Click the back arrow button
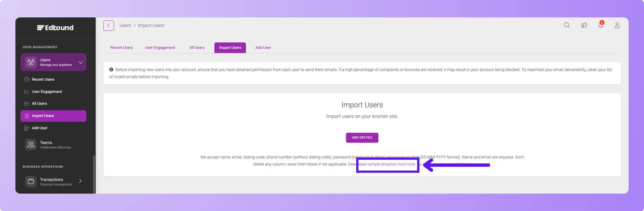The image size is (644, 211). (109, 25)
